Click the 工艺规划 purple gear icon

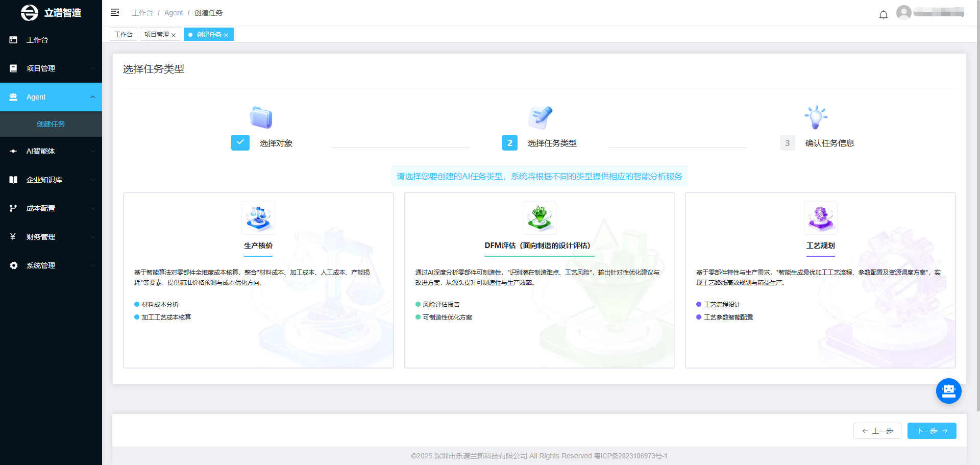(x=820, y=217)
